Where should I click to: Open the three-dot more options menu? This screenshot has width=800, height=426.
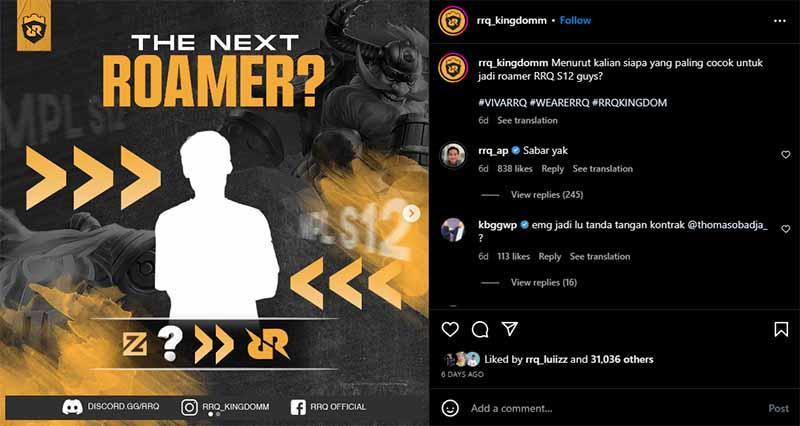tap(780, 21)
